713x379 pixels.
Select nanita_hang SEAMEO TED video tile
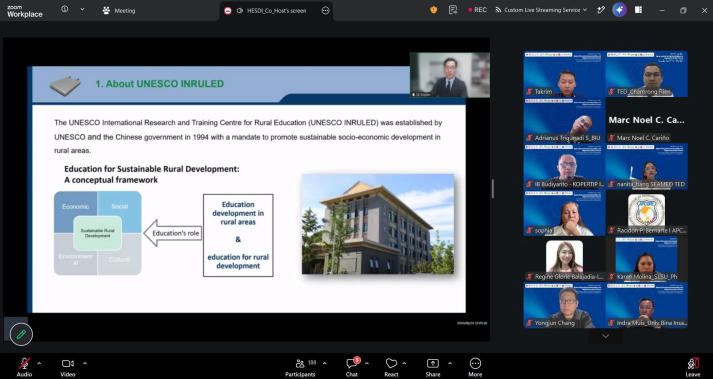click(x=647, y=167)
